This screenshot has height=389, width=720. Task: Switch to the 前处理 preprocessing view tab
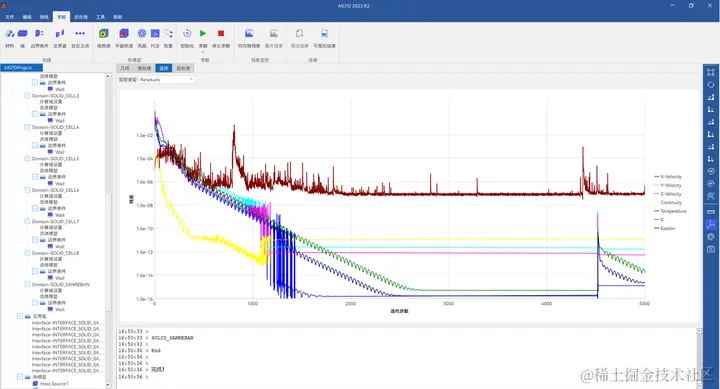point(144,68)
